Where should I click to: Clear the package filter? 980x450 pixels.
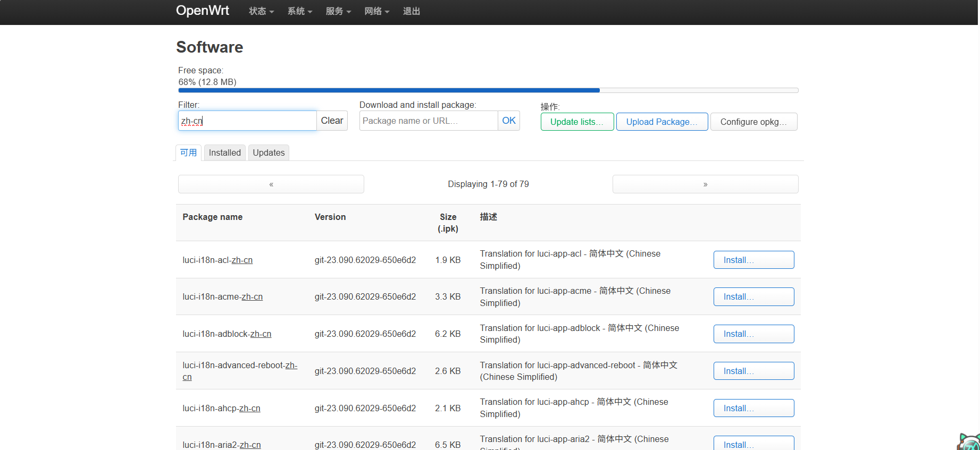[332, 121]
